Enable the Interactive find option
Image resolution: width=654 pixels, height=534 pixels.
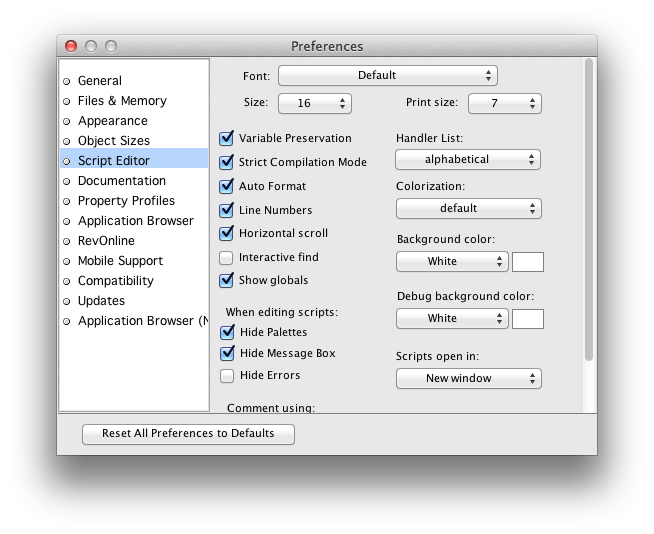[226, 258]
